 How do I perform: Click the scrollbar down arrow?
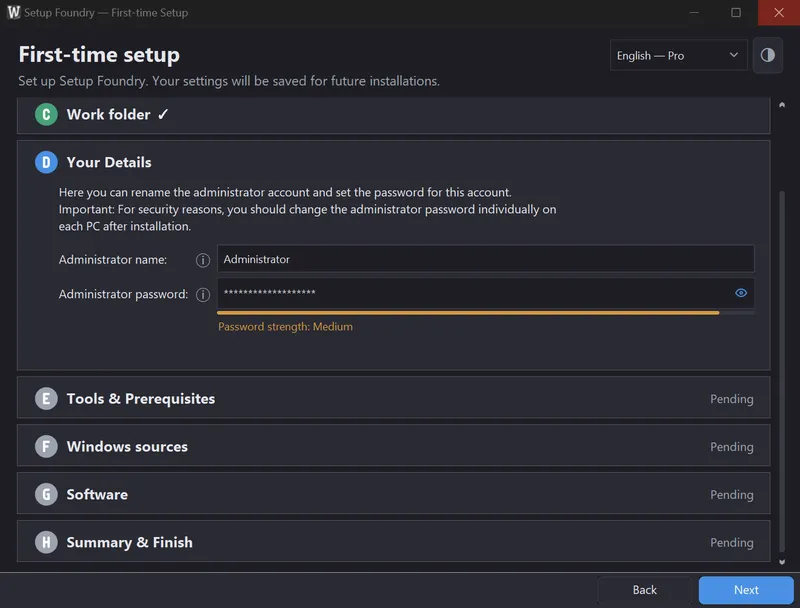782,562
